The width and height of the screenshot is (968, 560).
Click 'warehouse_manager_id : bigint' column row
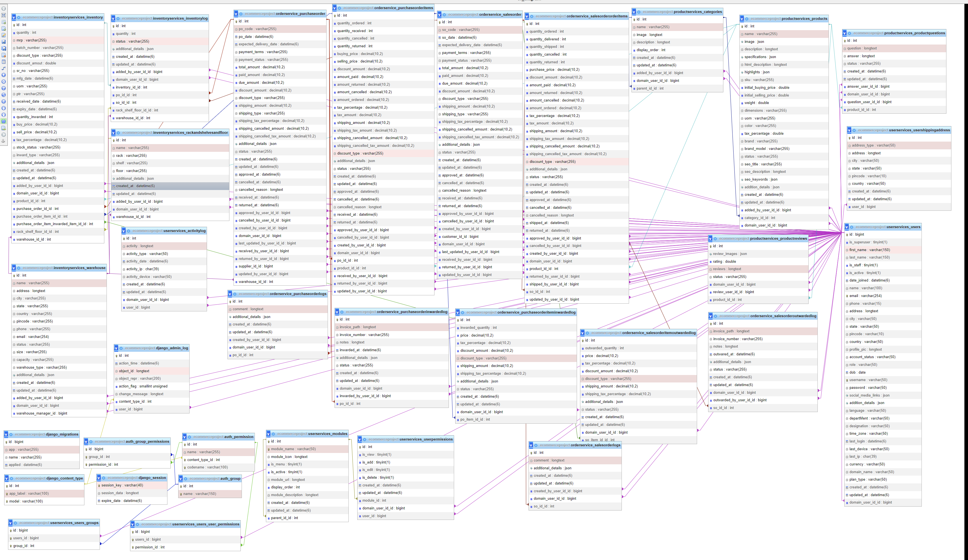59,414
